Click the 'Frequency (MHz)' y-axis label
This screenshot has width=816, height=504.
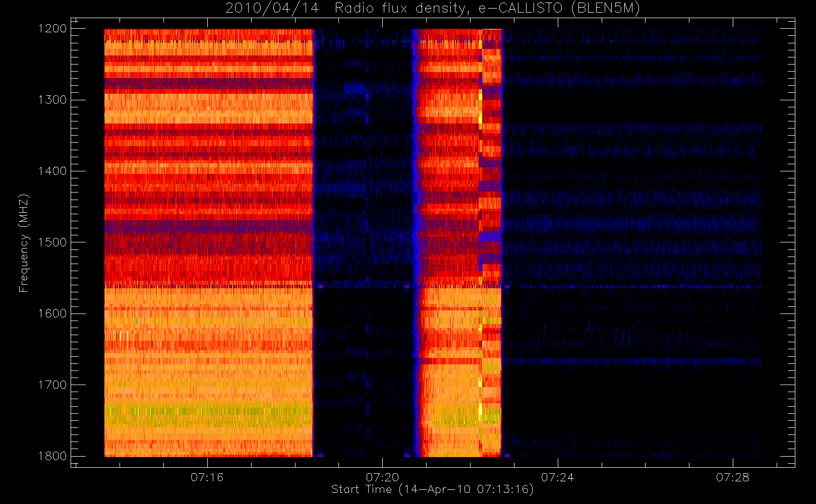tap(24, 243)
